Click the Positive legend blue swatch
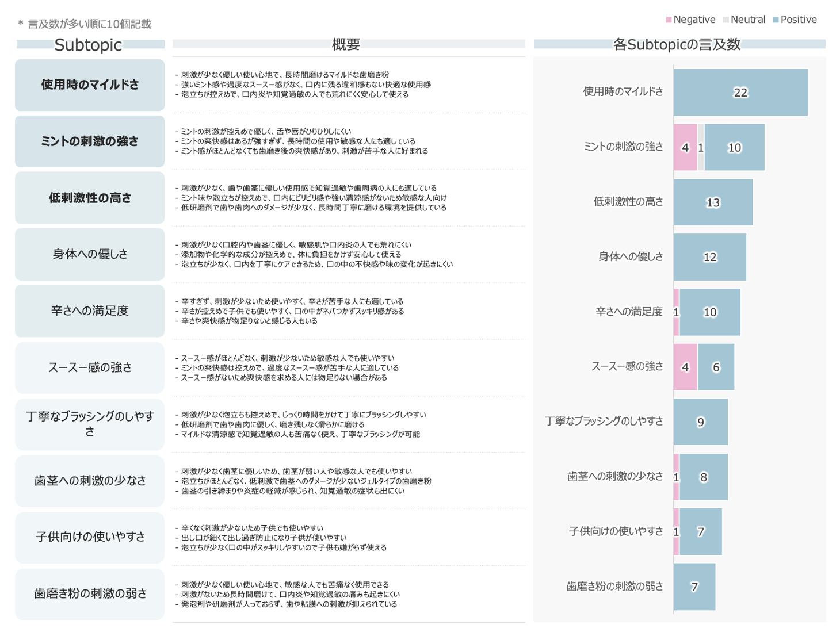This screenshot has width=840, height=636. pyautogui.click(x=776, y=20)
